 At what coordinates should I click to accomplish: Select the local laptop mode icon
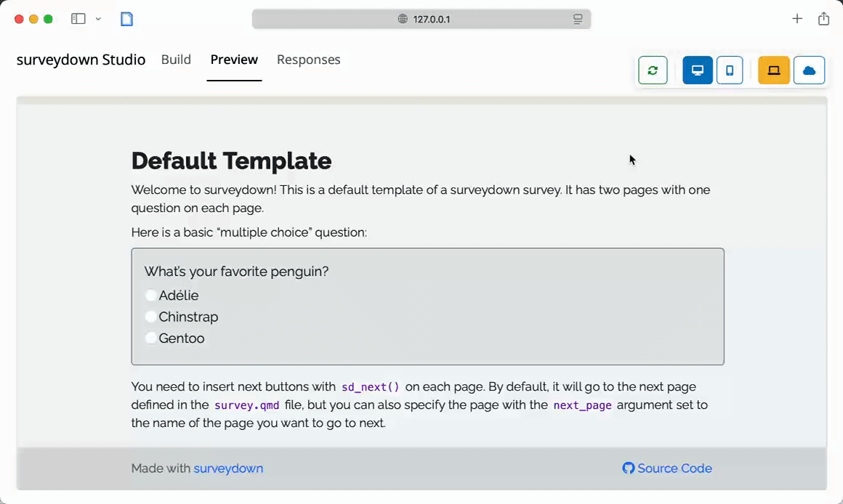(x=774, y=70)
